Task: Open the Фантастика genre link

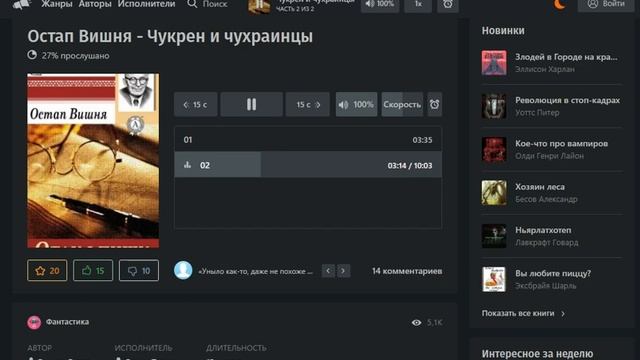Action: (x=67, y=322)
